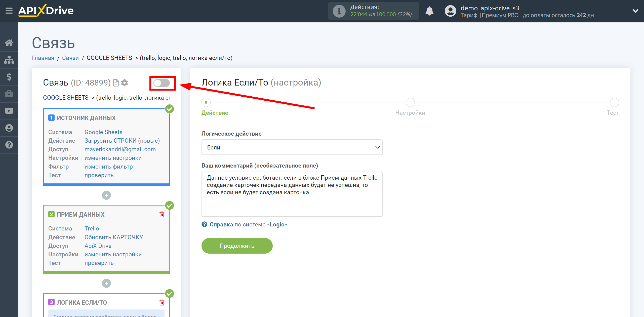Add a block after Источник данных
Viewport: 644px width, 317px height.
[106, 195]
